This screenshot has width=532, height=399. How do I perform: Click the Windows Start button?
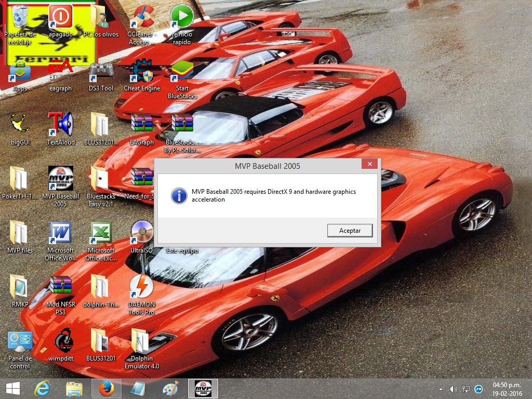(x=13, y=388)
